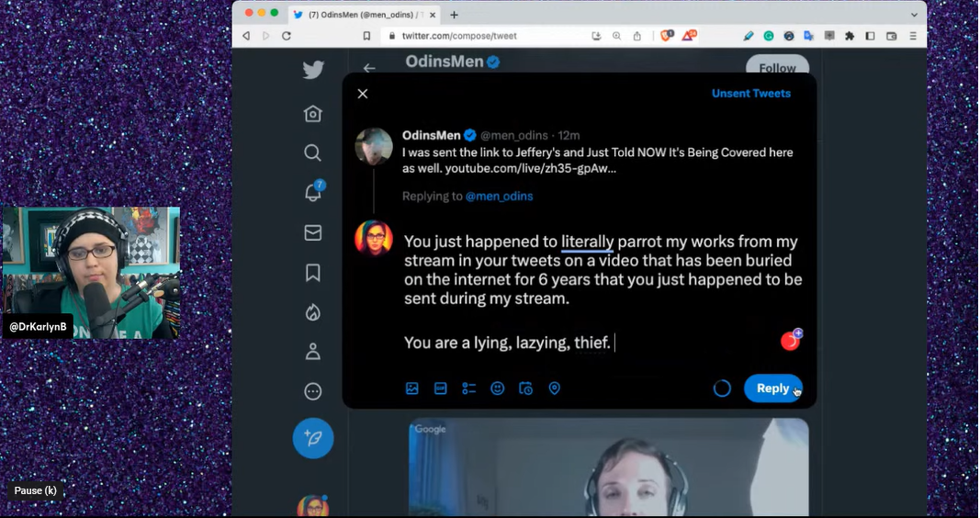Toggle the browser sidebar panel
The width and height of the screenshot is (980, 518).
[x=870, y=36]
